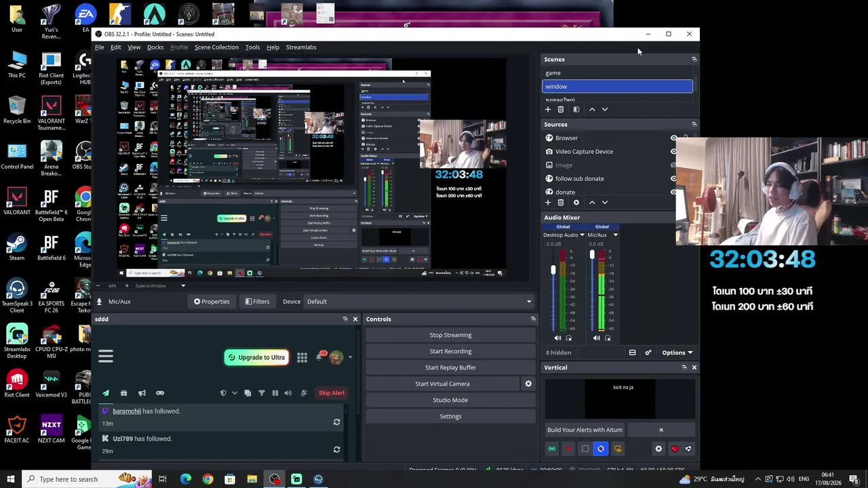Start vertical recording with red dot icon
868x488 pixels.
tap(568, 449)
